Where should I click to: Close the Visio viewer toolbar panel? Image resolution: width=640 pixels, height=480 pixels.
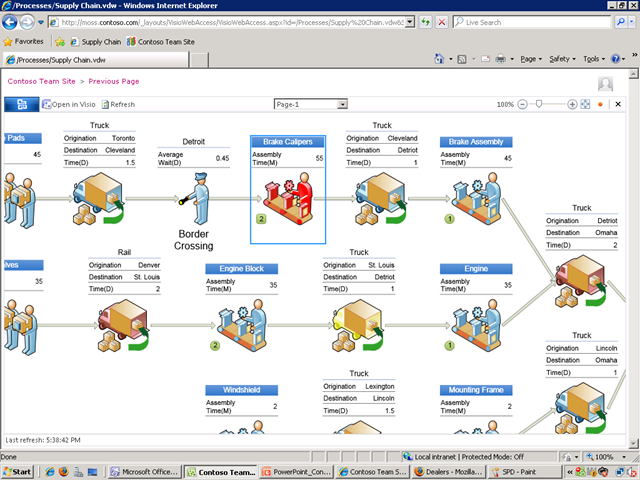point(618,104)
